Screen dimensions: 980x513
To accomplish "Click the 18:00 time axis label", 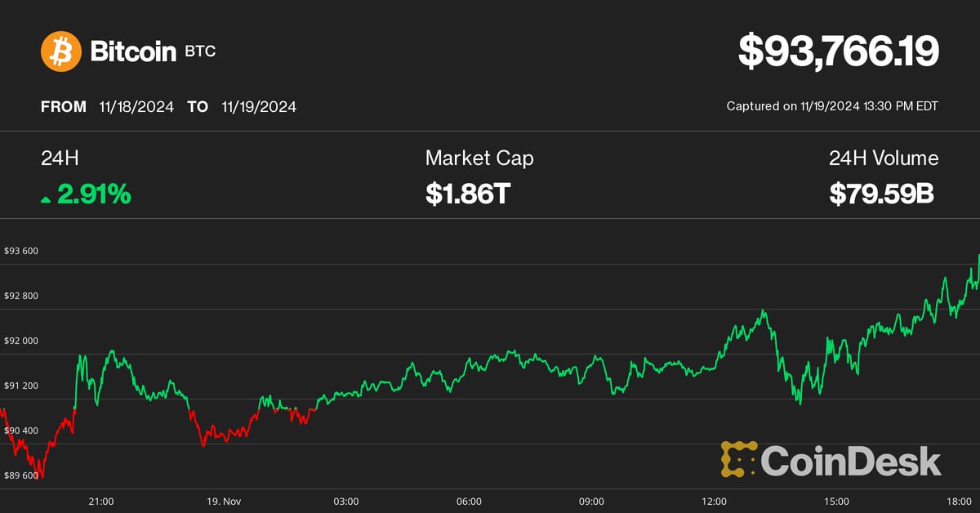I will [960, 501].
